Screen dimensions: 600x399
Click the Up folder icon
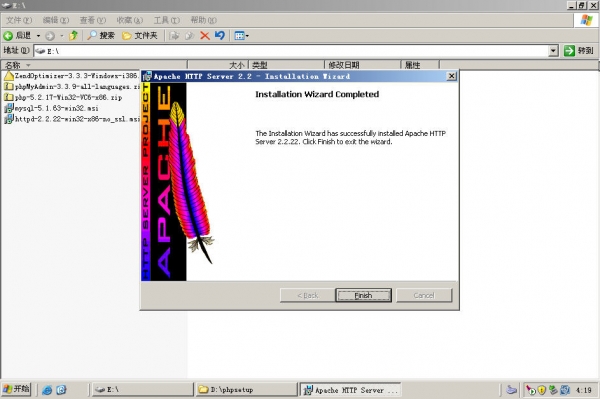pyautogui.click(x=73, y=36)
